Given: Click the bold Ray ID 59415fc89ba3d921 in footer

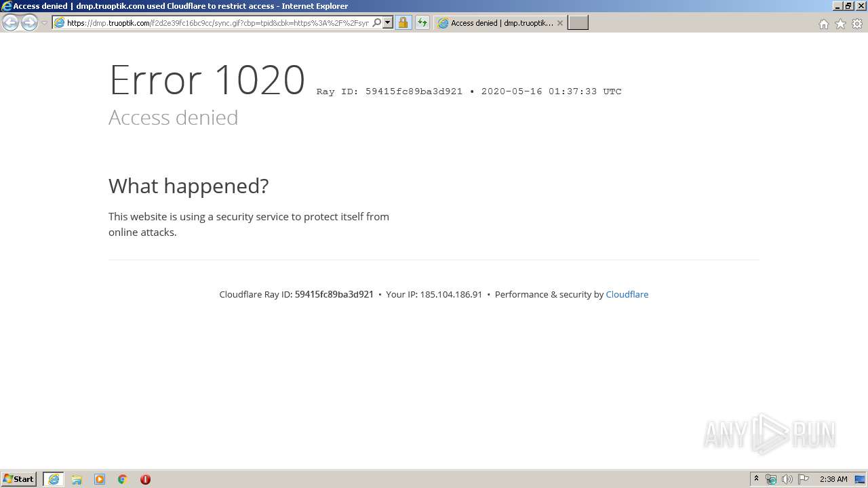Looking at the screenshot, I should (334, 294).
